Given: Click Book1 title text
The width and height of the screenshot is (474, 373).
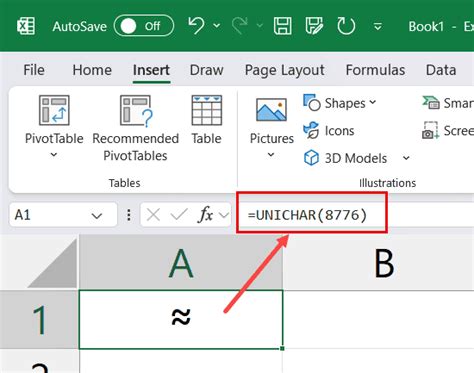Looking at the screenshot, I should [x=426, y=26].
